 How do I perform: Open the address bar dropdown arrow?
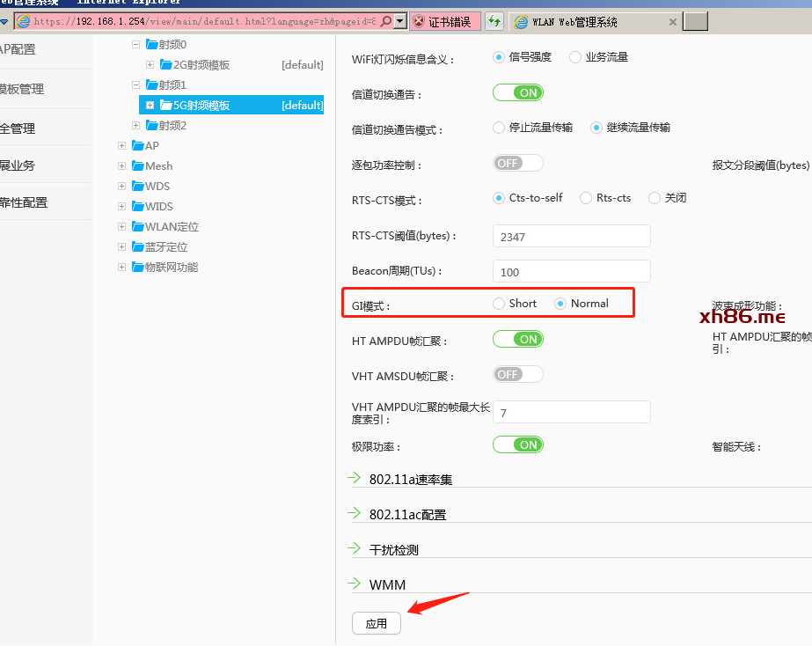pos(399,21)
